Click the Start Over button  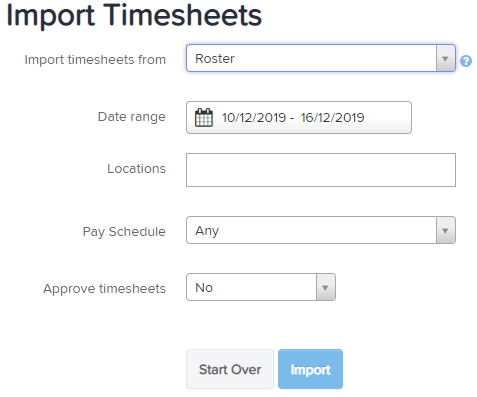(230, 369)
